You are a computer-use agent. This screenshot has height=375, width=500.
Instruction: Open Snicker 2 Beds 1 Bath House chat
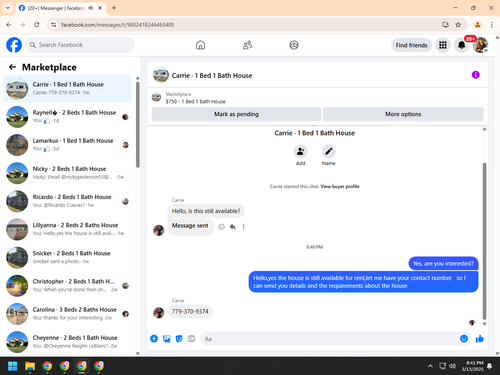(67, 257)
